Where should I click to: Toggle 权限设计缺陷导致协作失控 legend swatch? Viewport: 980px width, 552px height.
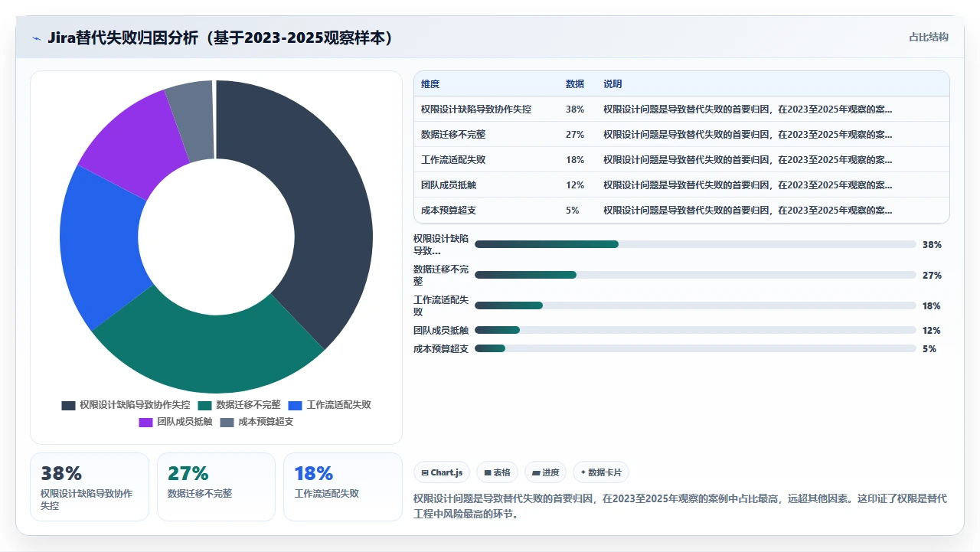68,405
